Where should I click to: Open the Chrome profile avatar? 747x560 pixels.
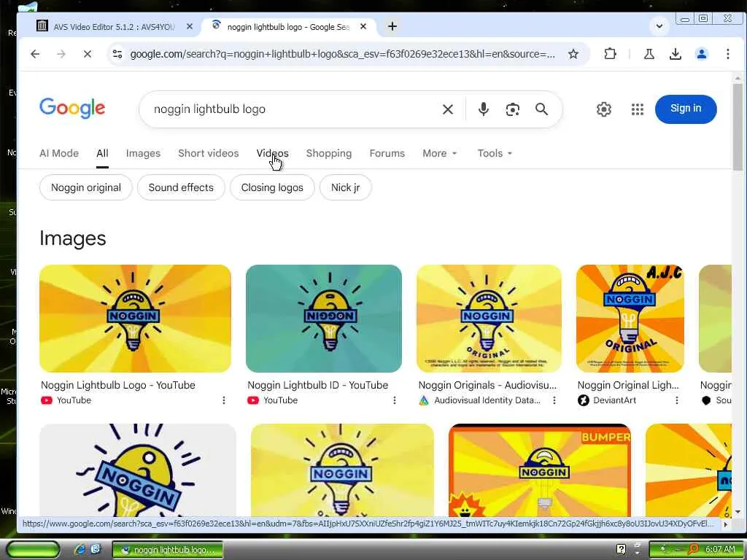[x=701, y=54]
